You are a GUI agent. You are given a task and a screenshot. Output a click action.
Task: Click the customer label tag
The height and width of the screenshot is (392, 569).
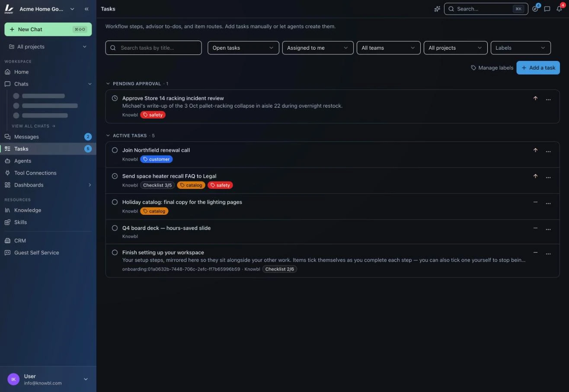coord(157,159)
